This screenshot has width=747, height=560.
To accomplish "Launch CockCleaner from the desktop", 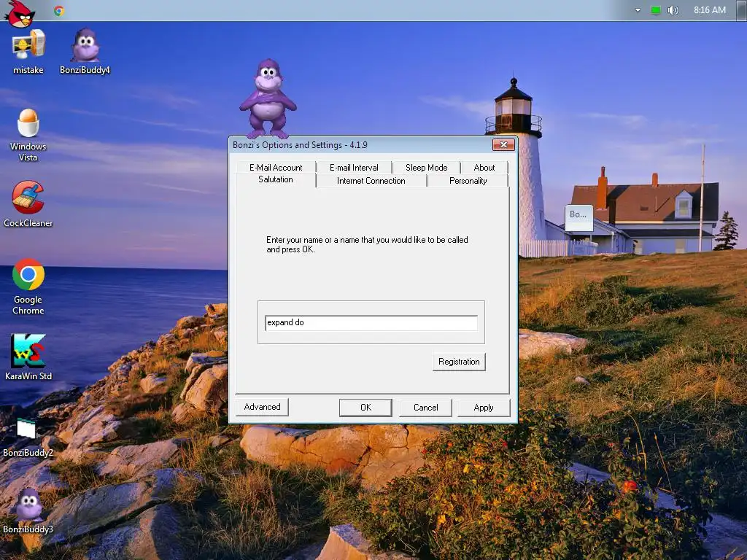I will pos(28,204).
